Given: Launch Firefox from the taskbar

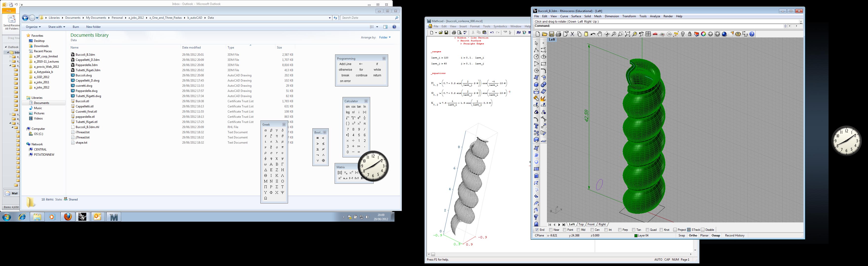Looking at the screenshot, I should pos(68,217).
